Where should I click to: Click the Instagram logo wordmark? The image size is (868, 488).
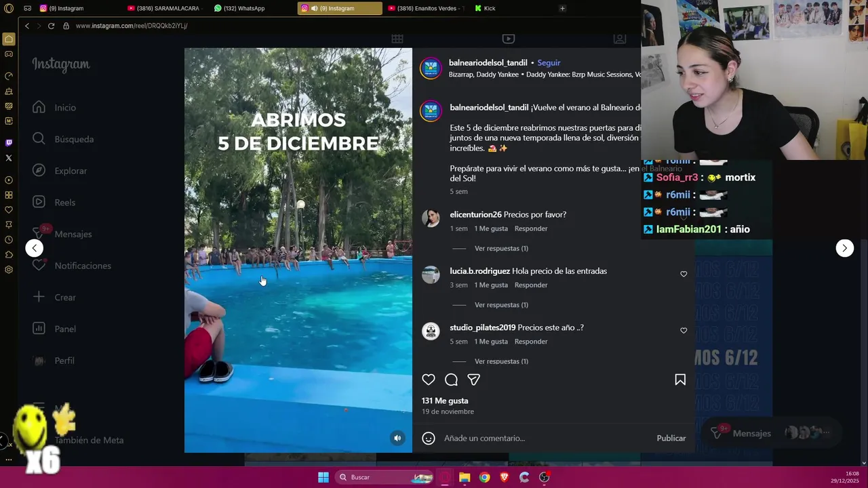(61, 64)
